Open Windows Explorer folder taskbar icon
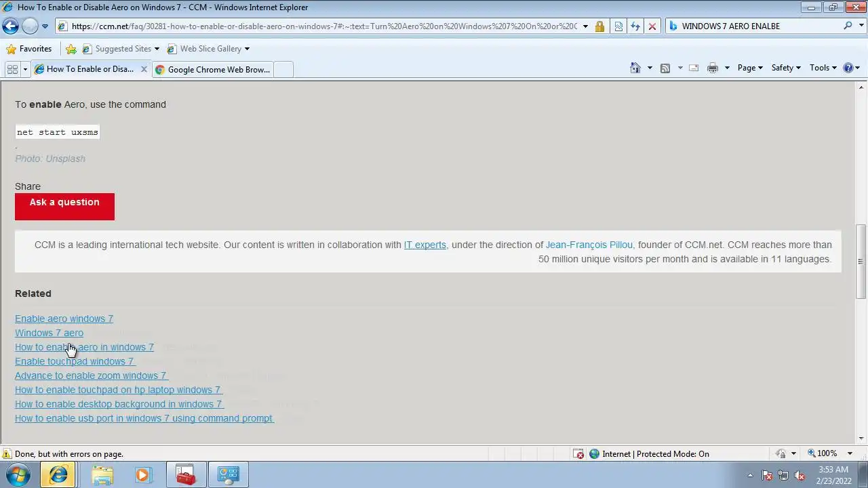Screen dimensions: 868x488 (102, 474)
